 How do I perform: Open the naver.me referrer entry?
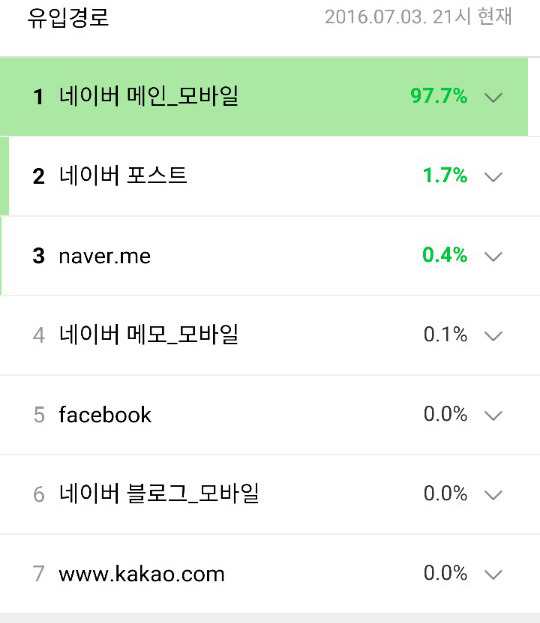click(105, 256)
